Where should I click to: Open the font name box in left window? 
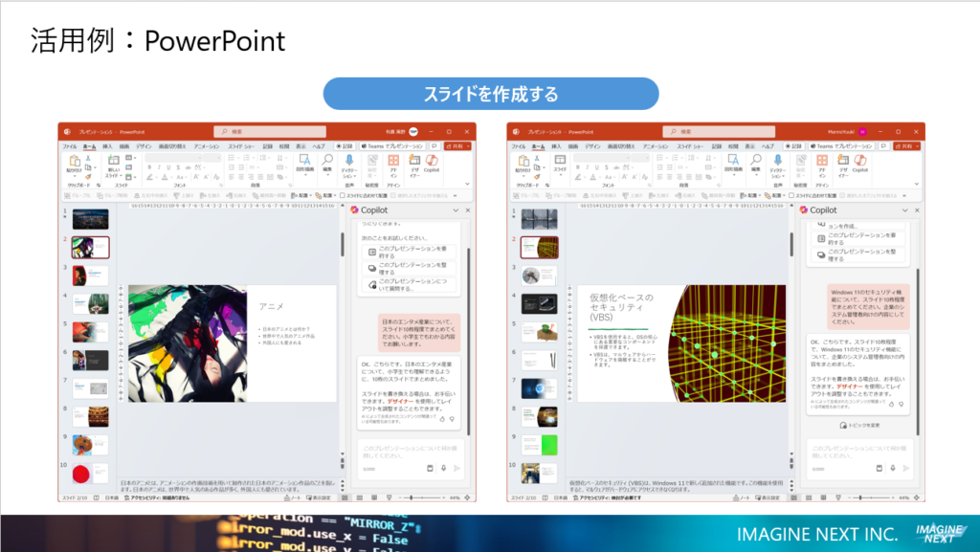pyautogui.click(x=174, y=158)
